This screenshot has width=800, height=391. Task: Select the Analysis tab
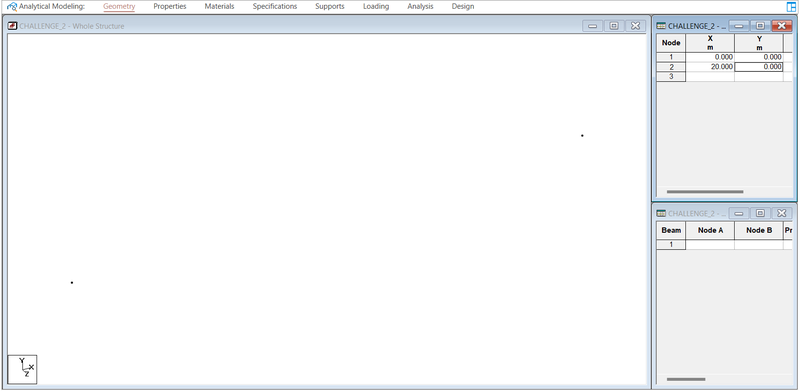click(x=420, y=7)
